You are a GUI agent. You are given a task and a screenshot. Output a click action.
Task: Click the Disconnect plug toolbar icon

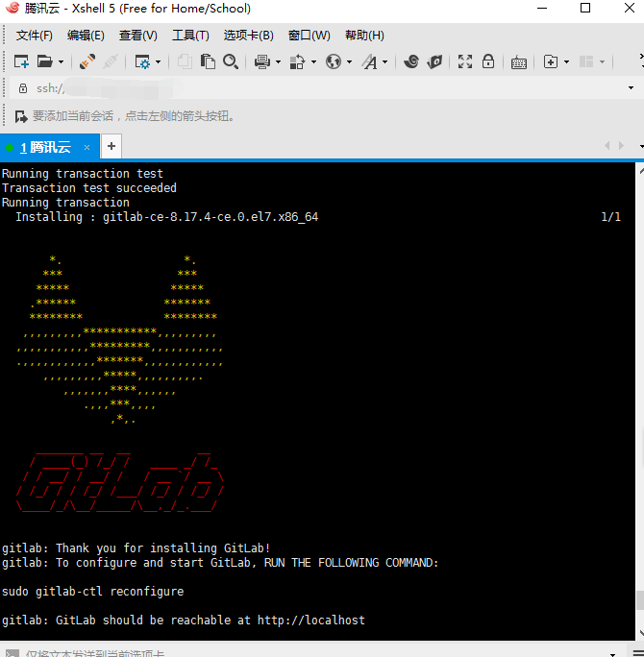pos(111,62)
